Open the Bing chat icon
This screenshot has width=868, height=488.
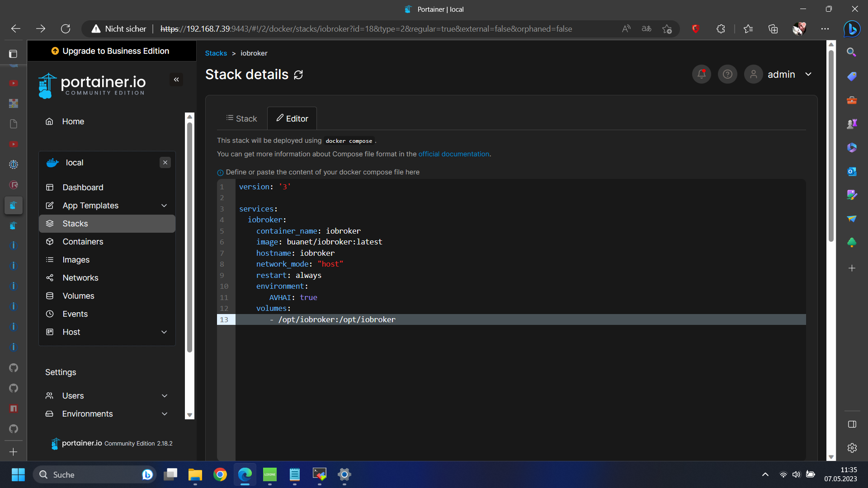(x=852, y=29)
